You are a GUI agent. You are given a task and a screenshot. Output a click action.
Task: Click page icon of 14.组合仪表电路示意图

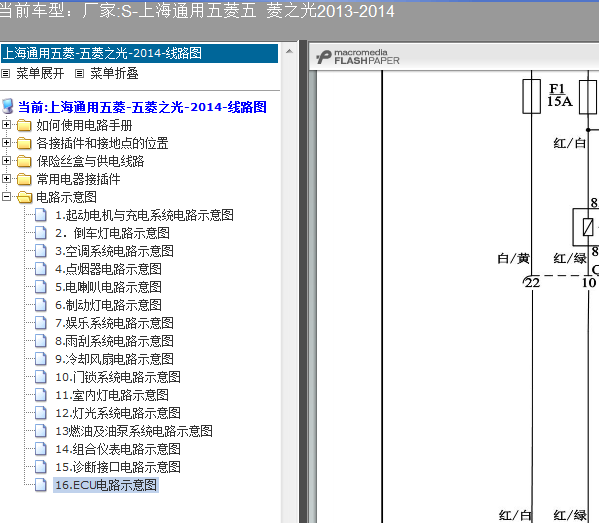click(41, 449)
